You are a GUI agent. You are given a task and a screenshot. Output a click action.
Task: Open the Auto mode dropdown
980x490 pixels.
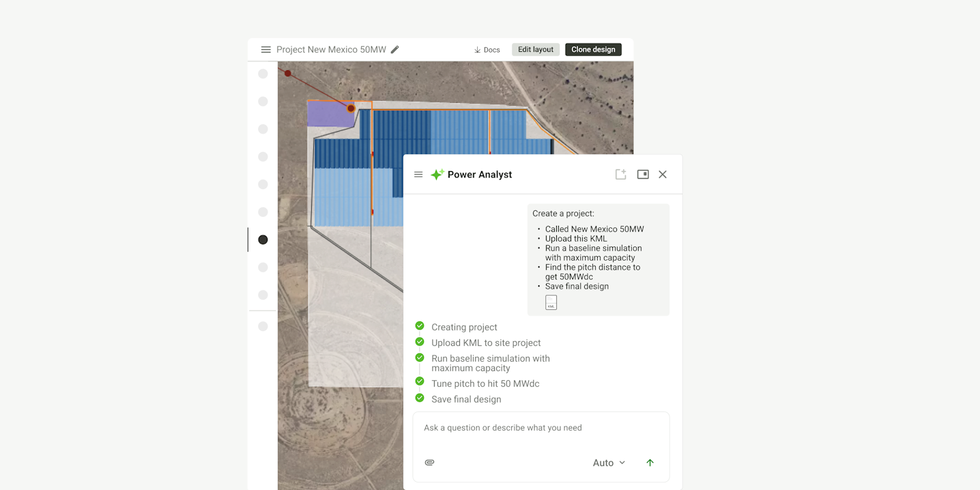[x=609, y=463]
